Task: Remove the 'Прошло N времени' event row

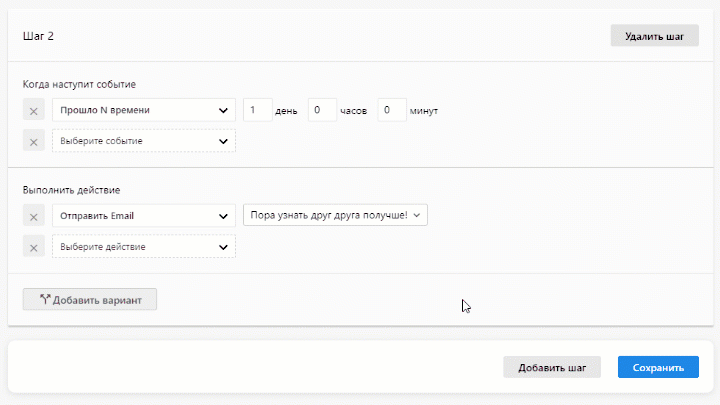Action: tap(33, 110)
